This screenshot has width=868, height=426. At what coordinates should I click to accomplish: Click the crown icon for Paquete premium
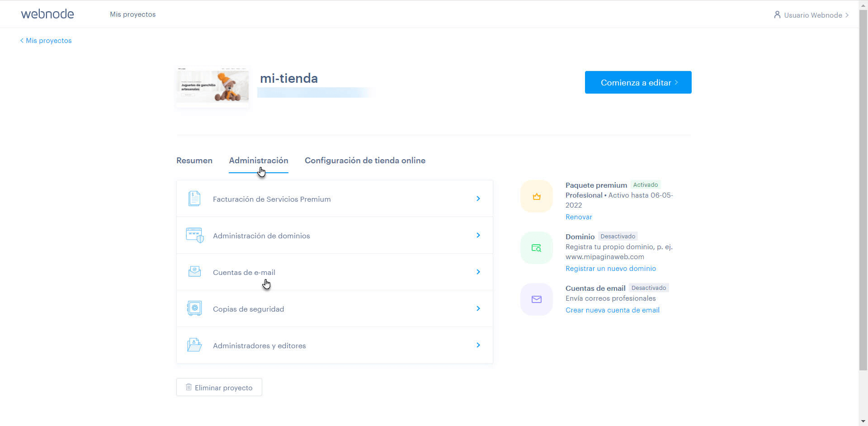tap(536, 196)
